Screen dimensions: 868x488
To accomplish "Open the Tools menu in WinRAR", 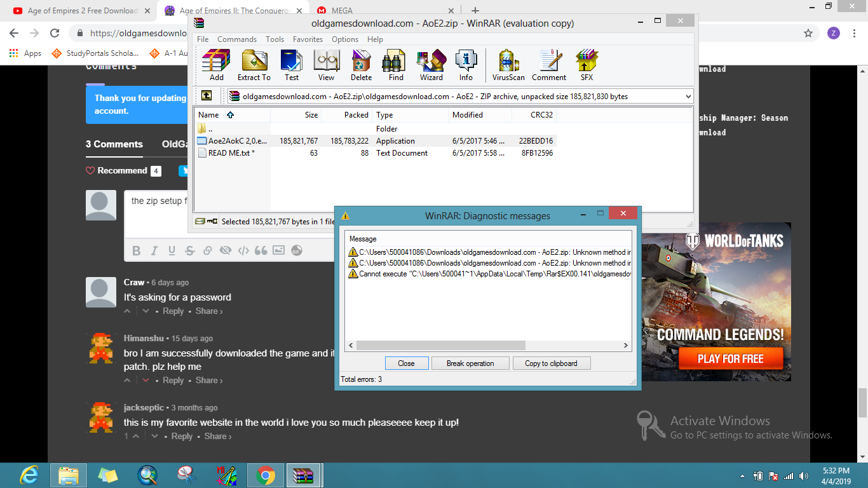I will (275, 39).
